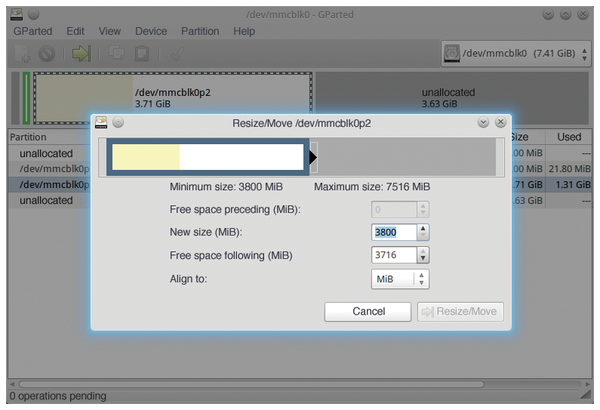Select the unallocated 3.63 GiB graphic block
Screen dimensions: 600x410
452,98
